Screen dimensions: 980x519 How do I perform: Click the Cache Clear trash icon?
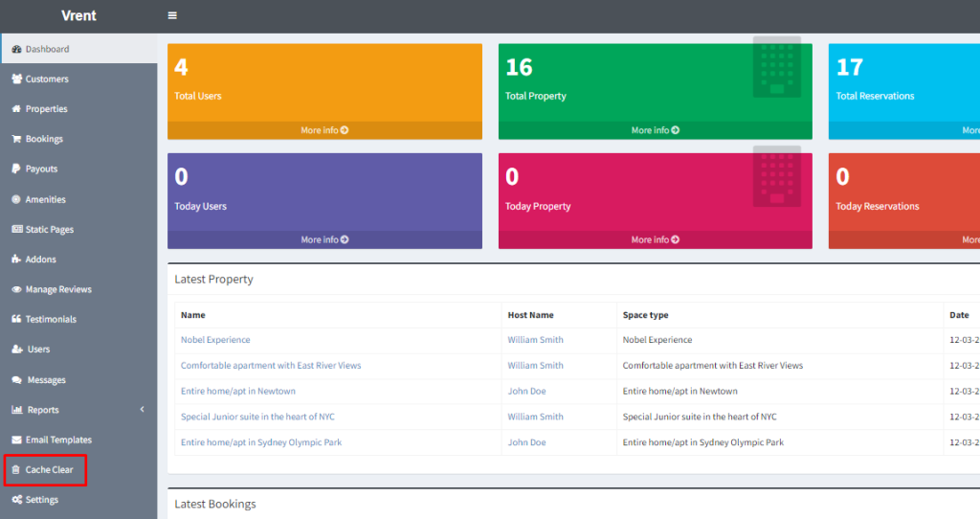coord(16,470)
